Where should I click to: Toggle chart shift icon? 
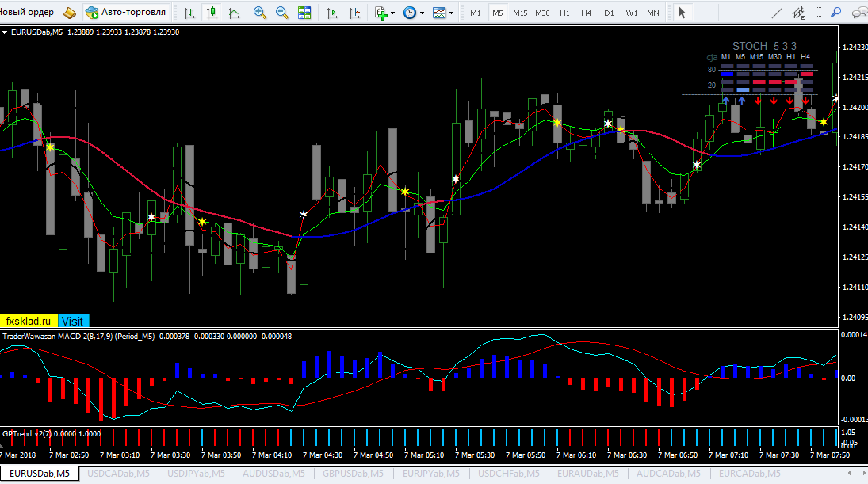354,12
